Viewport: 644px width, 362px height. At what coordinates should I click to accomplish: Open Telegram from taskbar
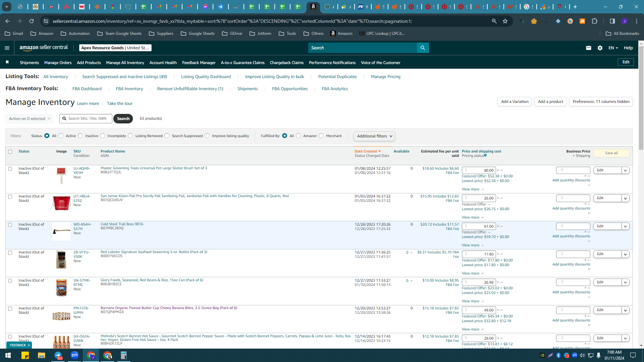58,355
